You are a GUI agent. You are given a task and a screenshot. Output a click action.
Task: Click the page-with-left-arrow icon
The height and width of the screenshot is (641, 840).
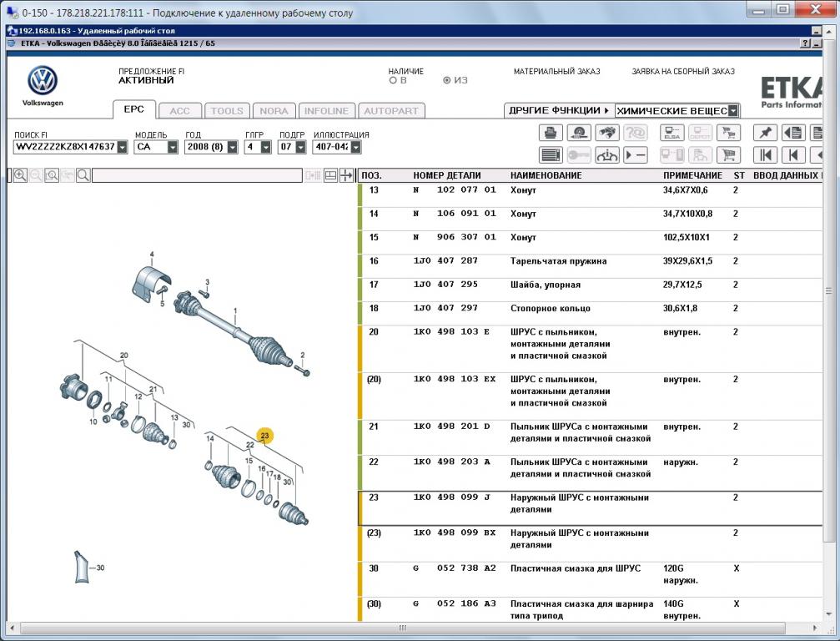tap(793, 133)
